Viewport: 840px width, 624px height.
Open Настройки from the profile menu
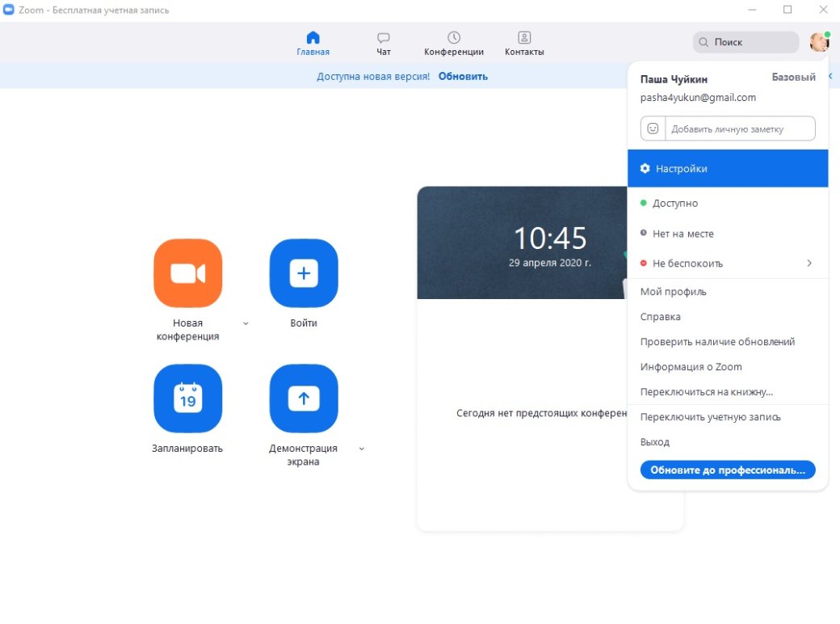728,168
